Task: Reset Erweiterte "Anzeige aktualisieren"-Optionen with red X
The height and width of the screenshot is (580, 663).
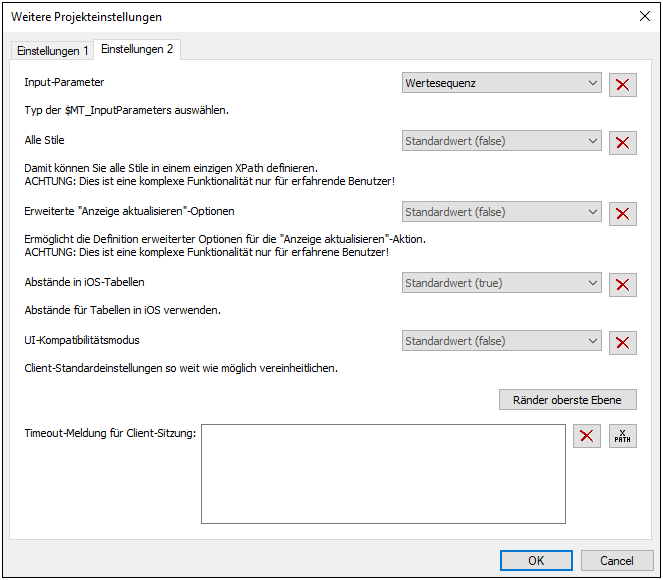Action: tap(623, 213)
